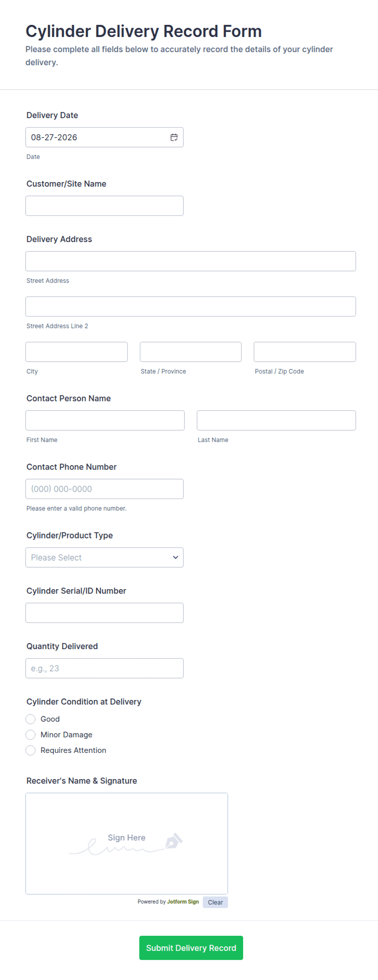Click the Sign Here signature area

click(127, 843)
